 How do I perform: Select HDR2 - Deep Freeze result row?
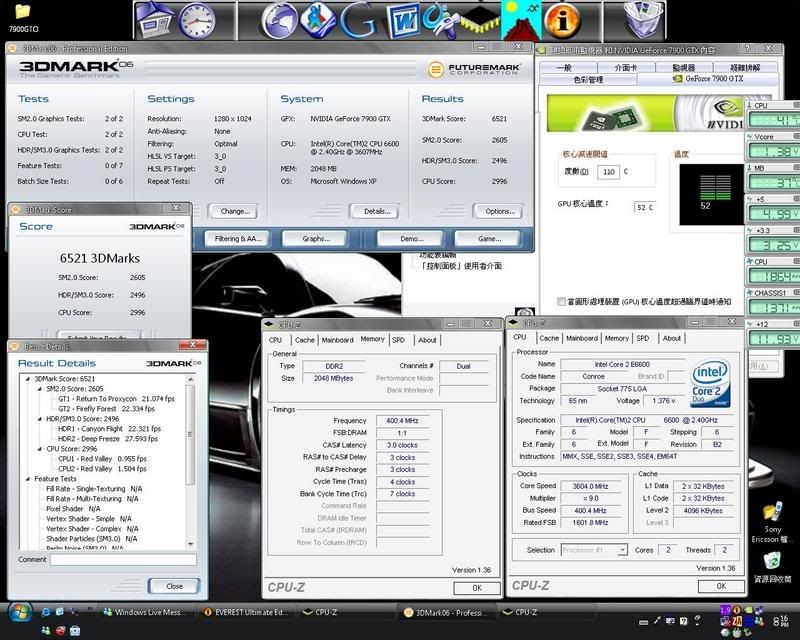pyautogui.click(x=108, y=439)
